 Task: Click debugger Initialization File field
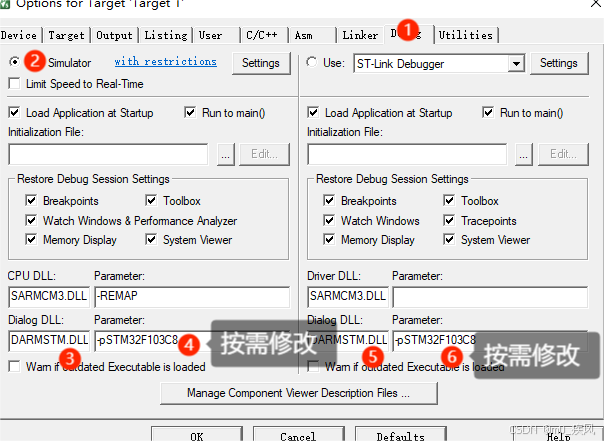tap(407, 154)
